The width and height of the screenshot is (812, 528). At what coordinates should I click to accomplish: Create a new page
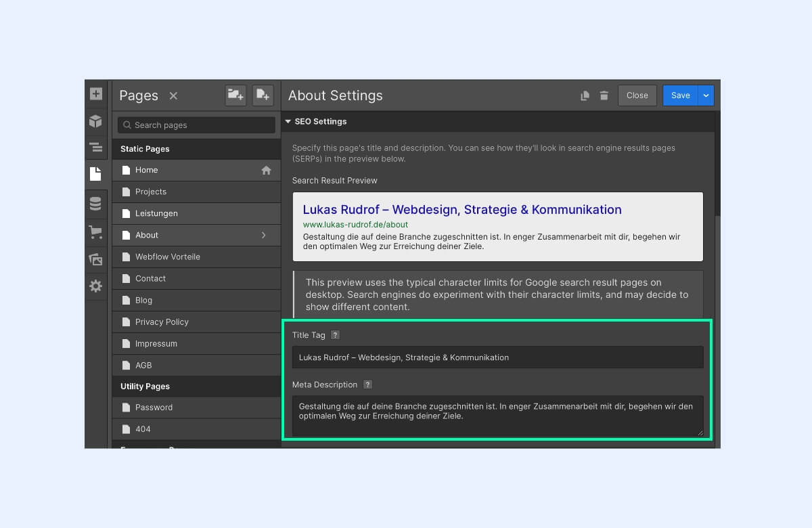[263, 95]
